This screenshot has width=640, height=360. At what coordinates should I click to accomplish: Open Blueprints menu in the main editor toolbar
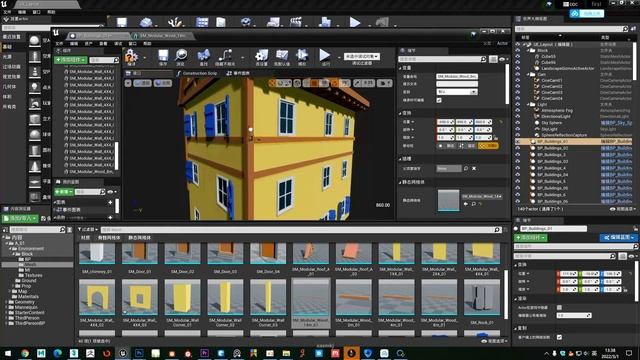tap(273, 22)
